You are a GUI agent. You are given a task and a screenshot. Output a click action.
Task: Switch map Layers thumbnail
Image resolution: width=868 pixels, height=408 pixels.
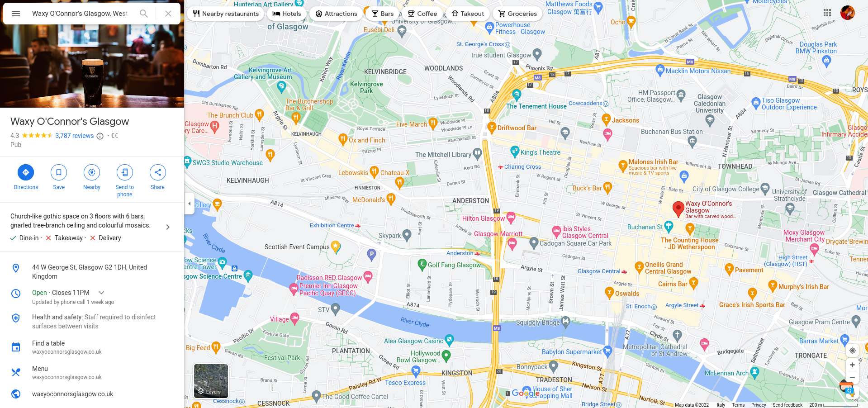click(x=211, y=381)
